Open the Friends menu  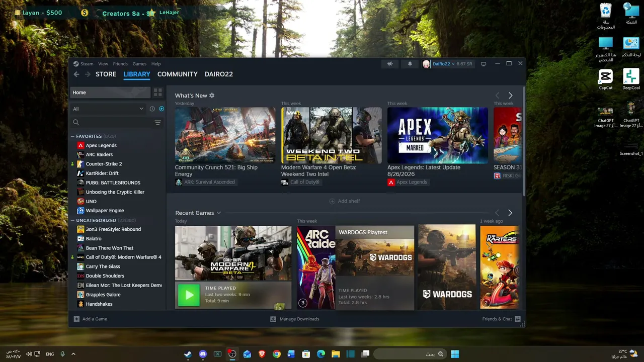click(120, 64)
